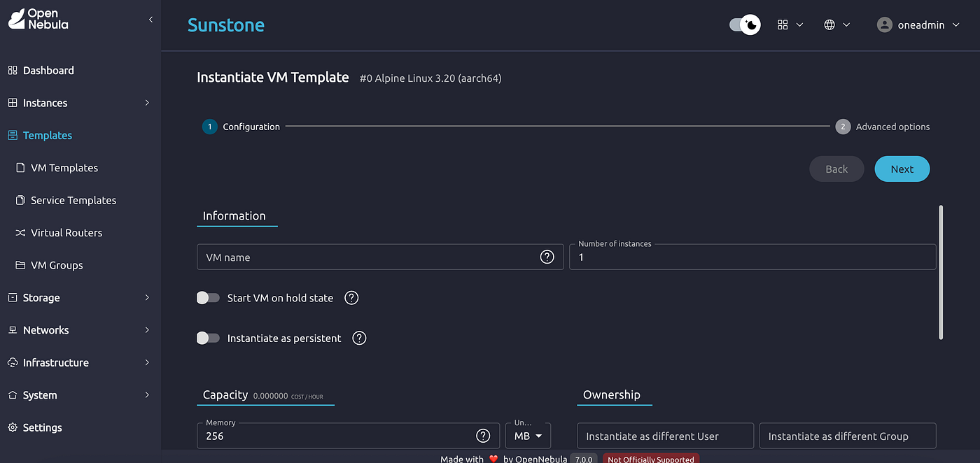980x463 pixels.
Task: Click the Networks icon in sidebar
Action: pyautogui.click(x=12, y=330)
